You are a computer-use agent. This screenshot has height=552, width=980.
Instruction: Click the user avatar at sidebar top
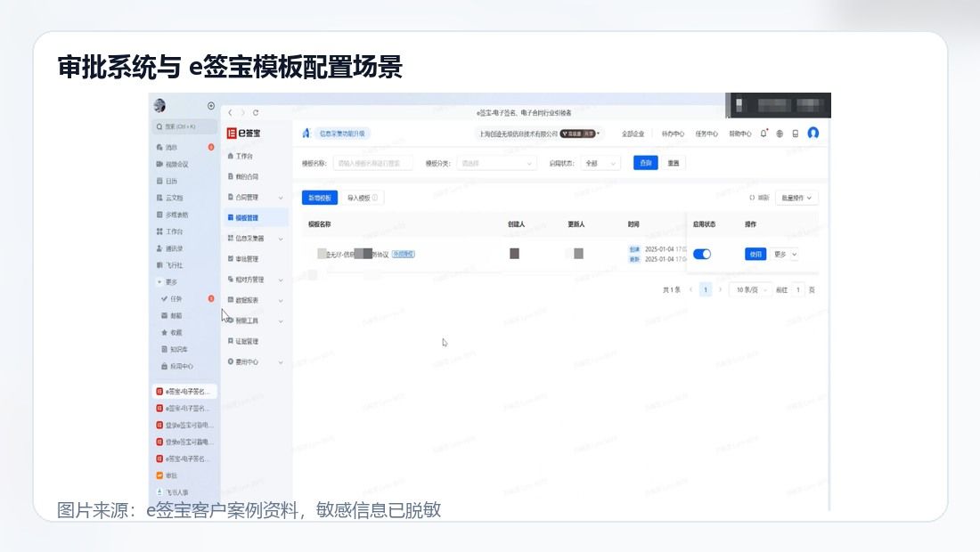pos(160,106)
